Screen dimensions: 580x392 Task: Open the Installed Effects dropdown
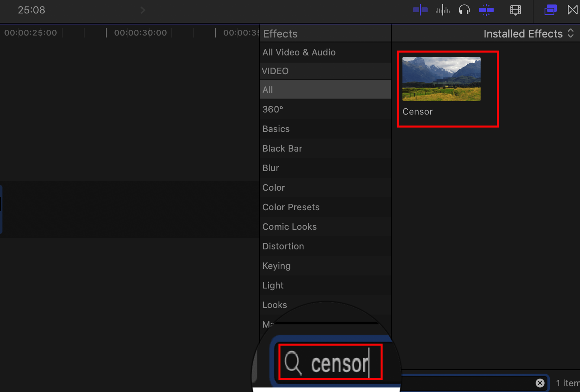529,33
